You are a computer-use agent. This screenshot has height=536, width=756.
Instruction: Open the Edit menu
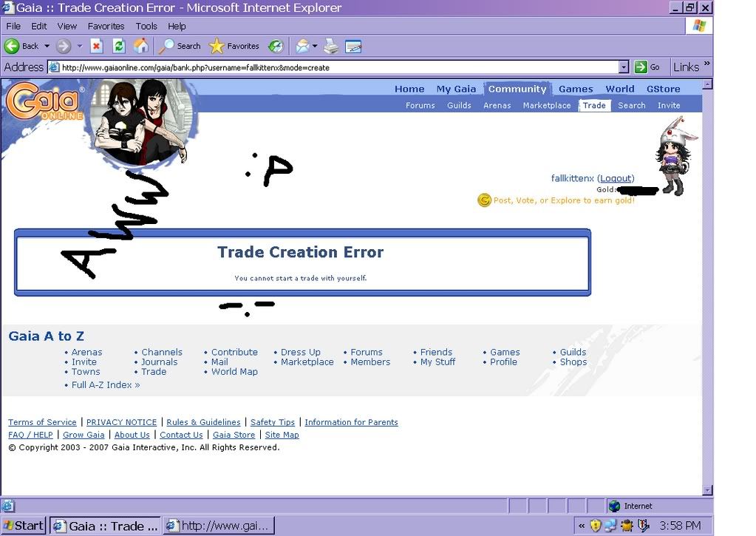click(39, 26)
